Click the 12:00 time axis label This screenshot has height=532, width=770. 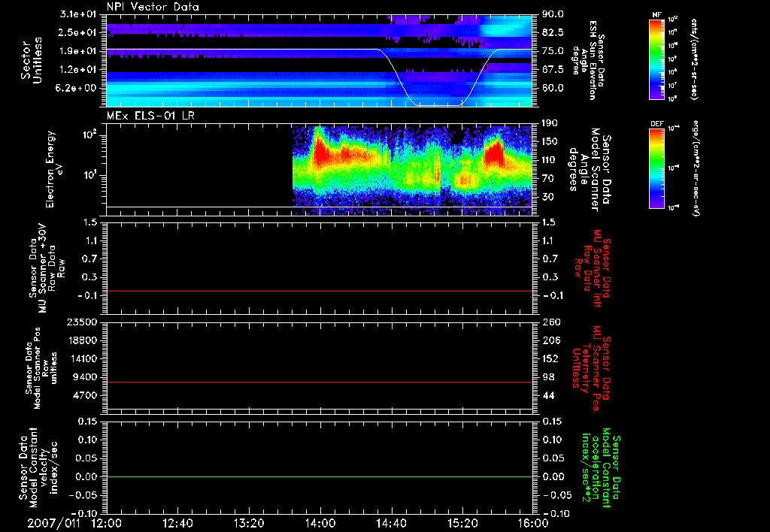click(106, 523)
